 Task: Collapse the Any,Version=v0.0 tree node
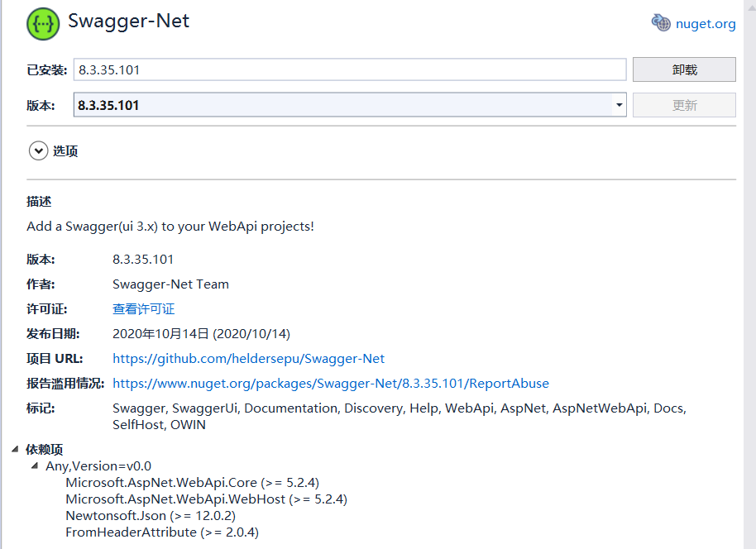[34, 465]
